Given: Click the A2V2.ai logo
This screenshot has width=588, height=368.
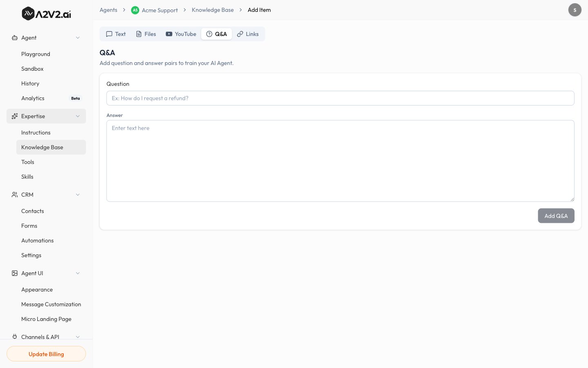Looking at the screenshot, I should point(46,13).
